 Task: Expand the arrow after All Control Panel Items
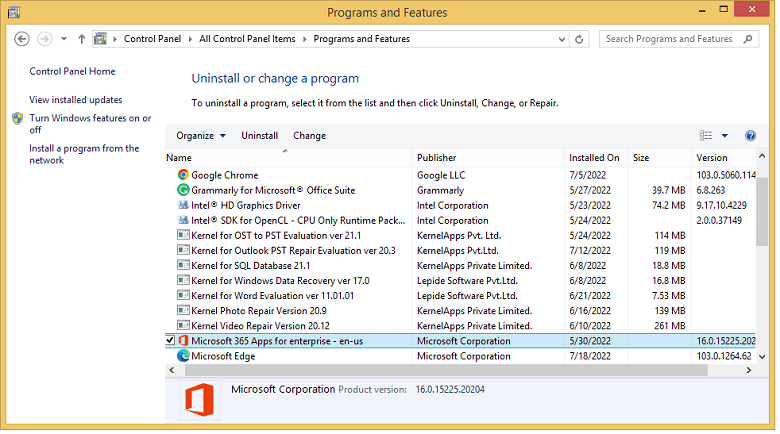[304, 39]
